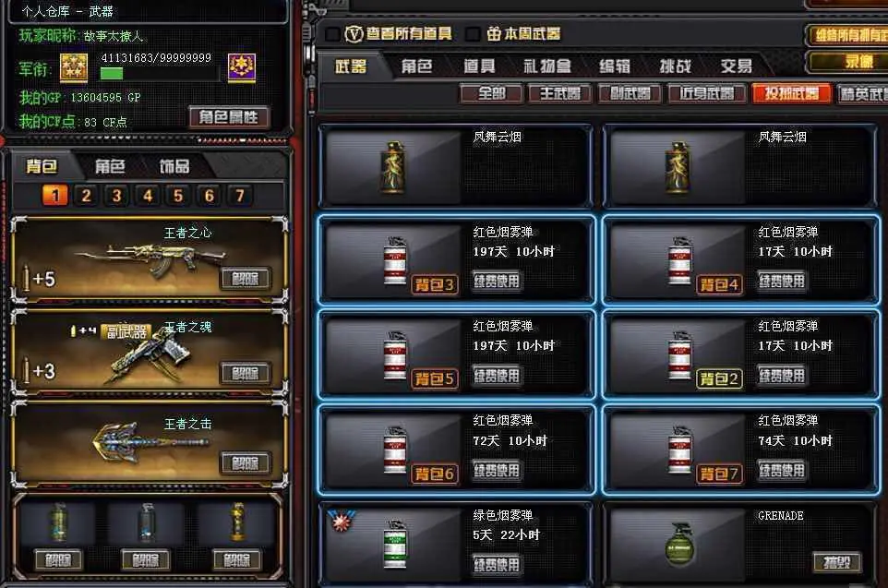Screen dimensions: 888x588
Task: Click the 角色属性 button
Action: [x=229, y=117]
